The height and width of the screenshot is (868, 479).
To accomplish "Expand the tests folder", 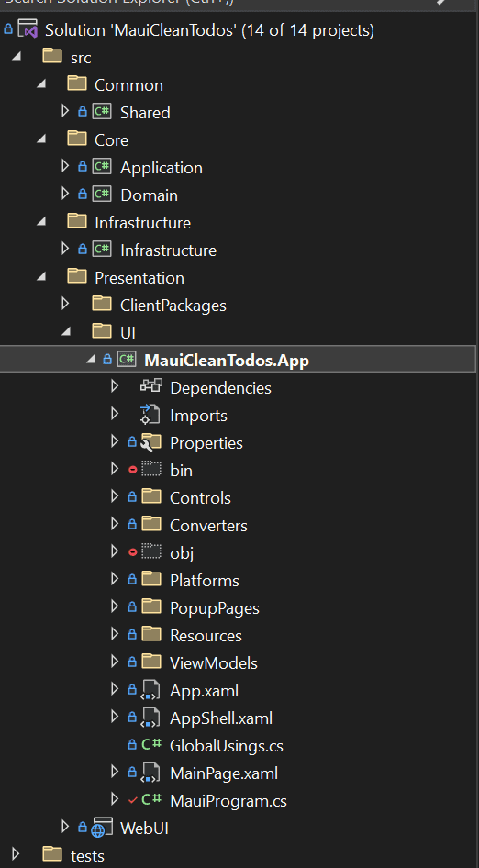I will tap(16, 854).
